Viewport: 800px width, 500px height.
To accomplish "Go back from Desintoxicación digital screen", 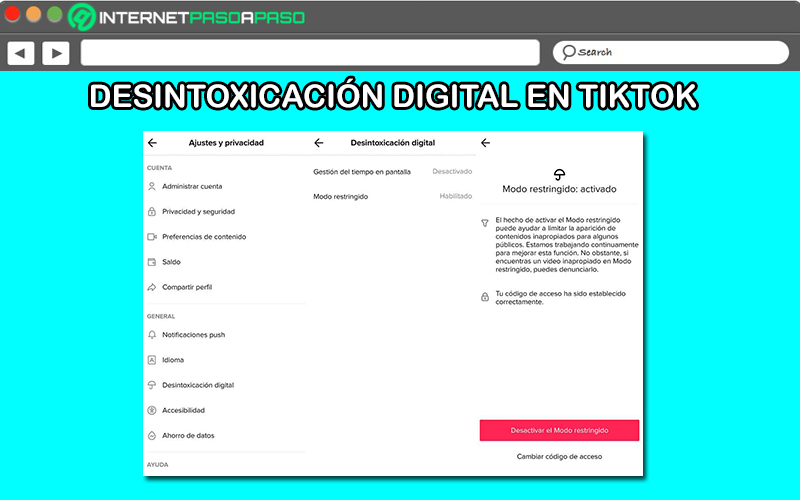I will tap(318, 143).
